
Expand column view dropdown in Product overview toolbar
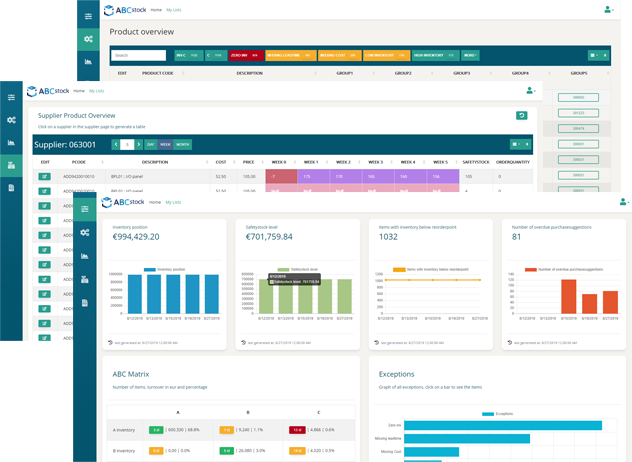[596, 55]
